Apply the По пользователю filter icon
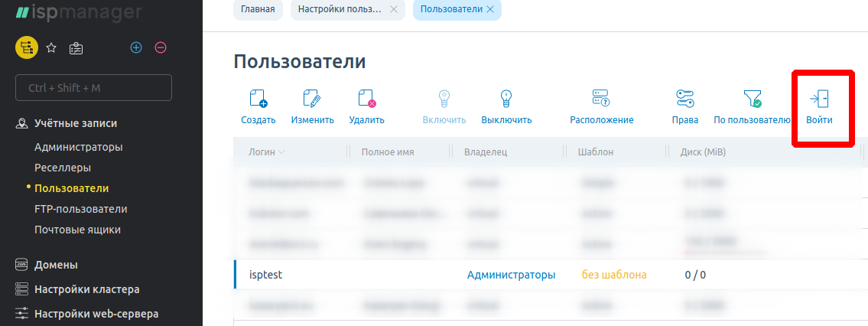This screenshot has height=326, width=868. click(753, 99)
